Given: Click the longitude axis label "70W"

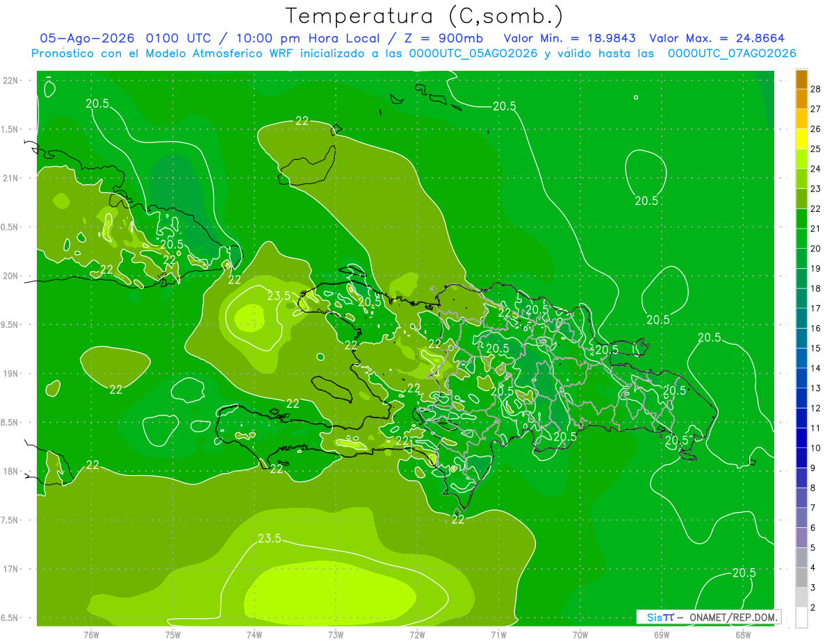Looking at the screenshot, I should 580,634.
